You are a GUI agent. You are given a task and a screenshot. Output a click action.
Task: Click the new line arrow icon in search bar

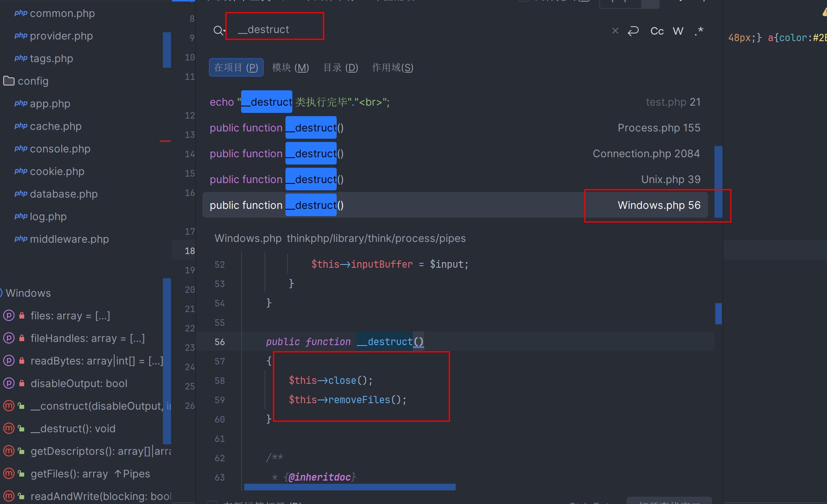pos(633,31)
